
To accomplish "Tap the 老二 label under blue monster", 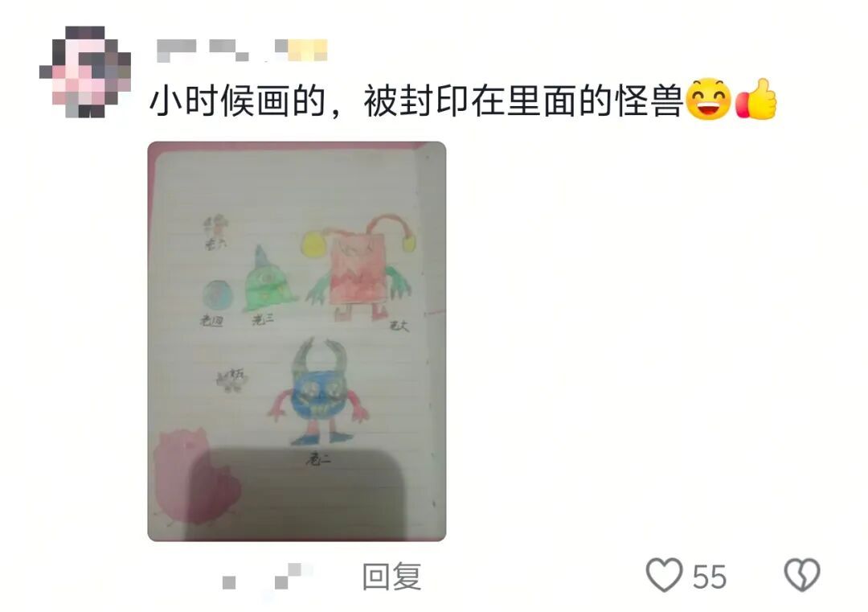I will tap(318, 459).
